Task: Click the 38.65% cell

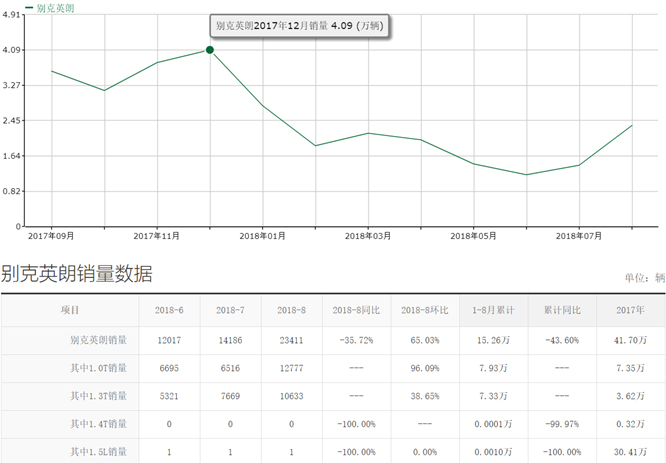Action: click(x=425, y=396)
